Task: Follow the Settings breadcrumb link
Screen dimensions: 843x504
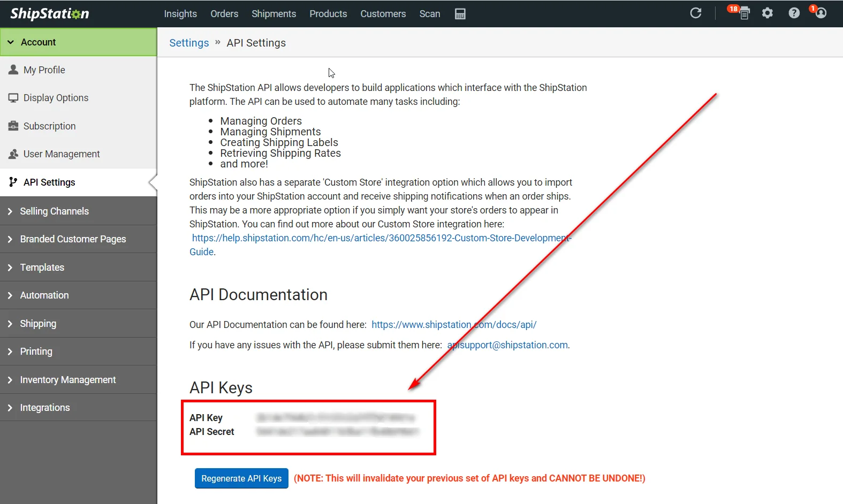Action: pyautogui.click(x=189, y=43)
